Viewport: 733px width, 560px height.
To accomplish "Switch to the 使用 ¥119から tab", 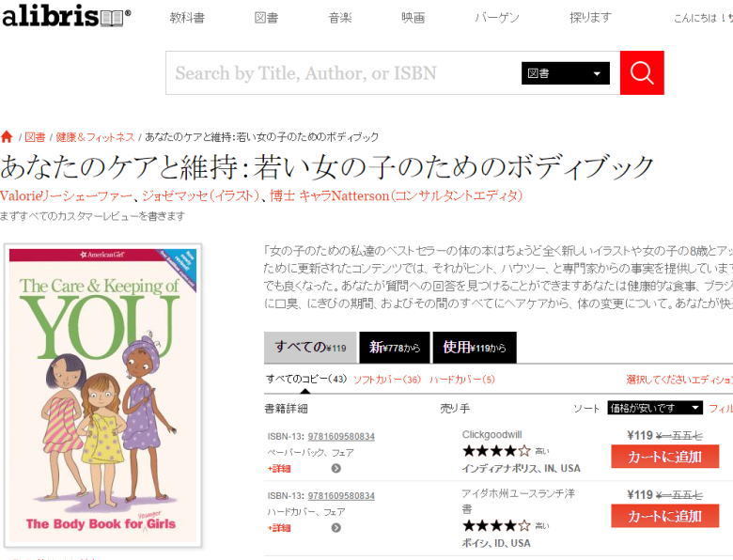I will [x=475, y=348].
